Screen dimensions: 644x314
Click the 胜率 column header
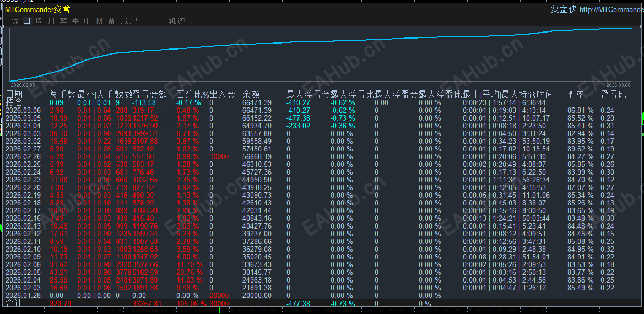tap(576, 94)
